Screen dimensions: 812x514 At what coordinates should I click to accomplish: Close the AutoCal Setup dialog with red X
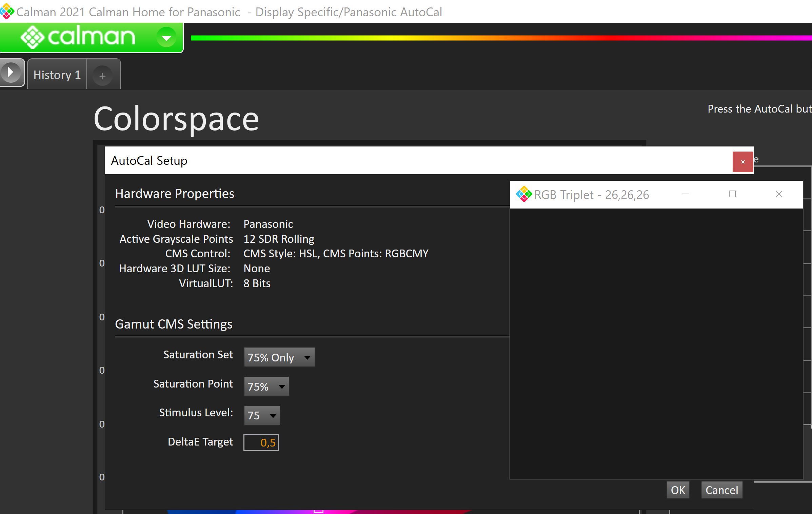(x=742, y=162)
